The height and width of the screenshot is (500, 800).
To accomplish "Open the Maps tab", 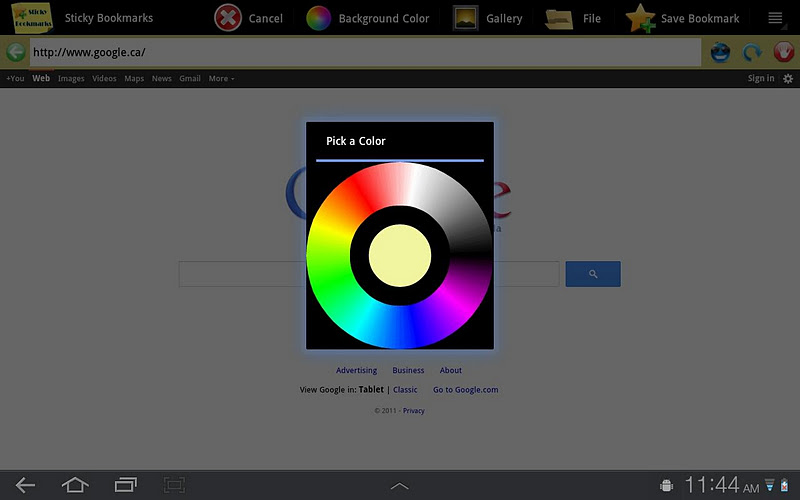I will pyautogui.click(x=134, y=79).
